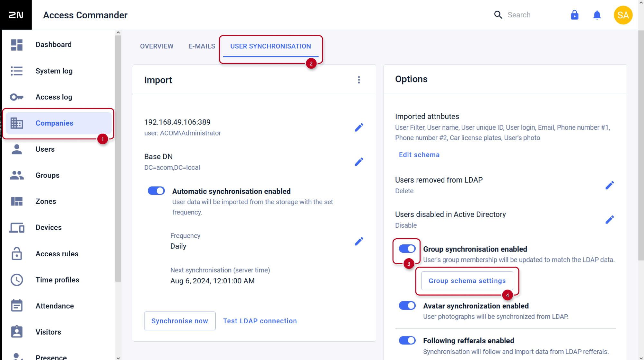The width and height of the screenshot is (644, 360).
Task: Edit the synchronisation Frequency pencil icon
Action: [359, 241]
